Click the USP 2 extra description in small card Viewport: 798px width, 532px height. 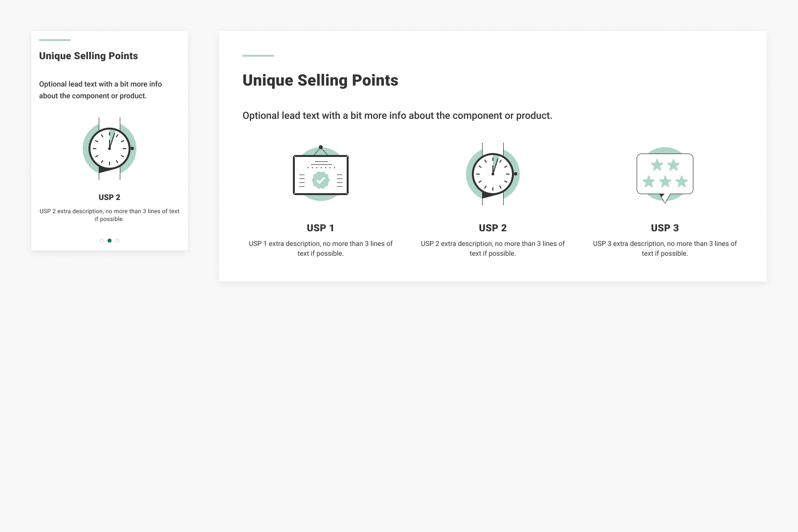click(110, 215)
